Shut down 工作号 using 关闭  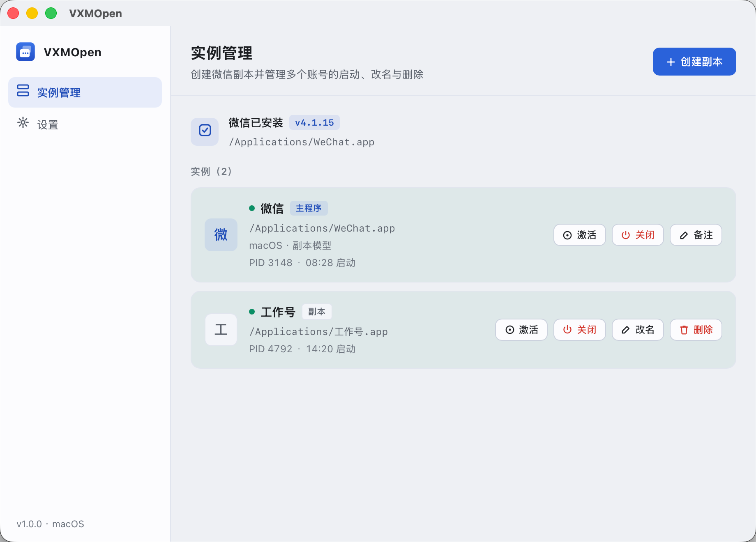[580, 330]
